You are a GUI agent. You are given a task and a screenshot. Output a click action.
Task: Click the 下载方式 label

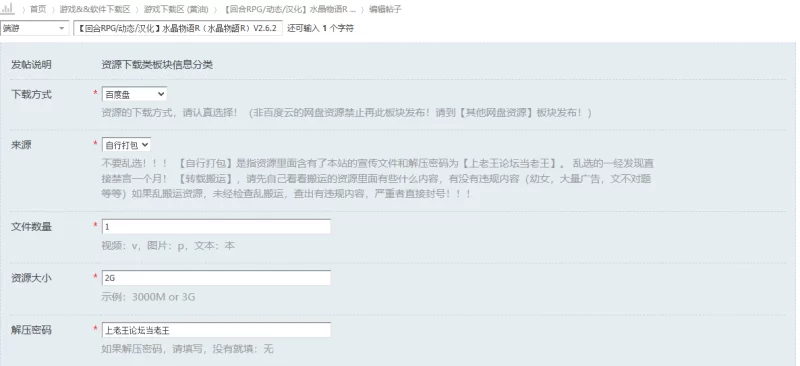(31, 94)
